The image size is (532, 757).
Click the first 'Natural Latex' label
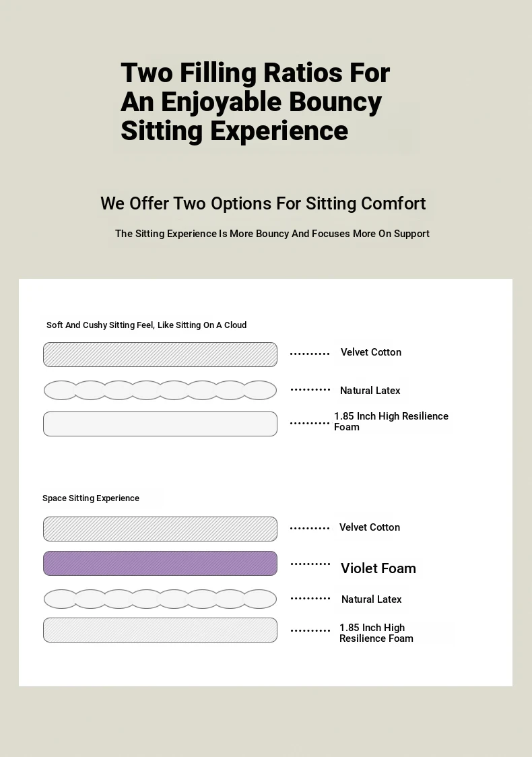[370, 391]
